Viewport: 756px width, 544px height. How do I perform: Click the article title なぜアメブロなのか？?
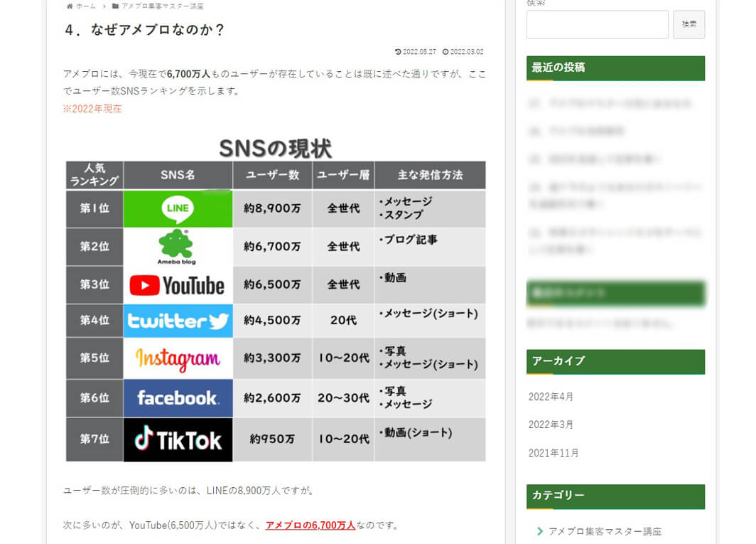[145, 30]
